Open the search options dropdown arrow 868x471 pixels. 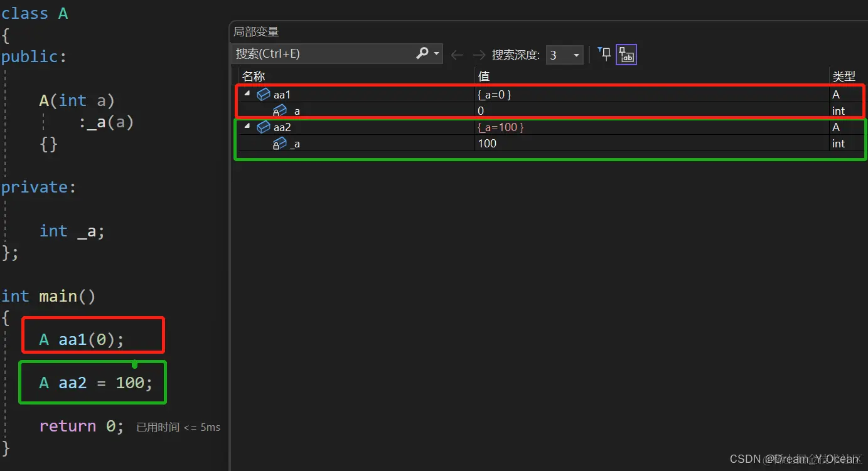point(437,55)
